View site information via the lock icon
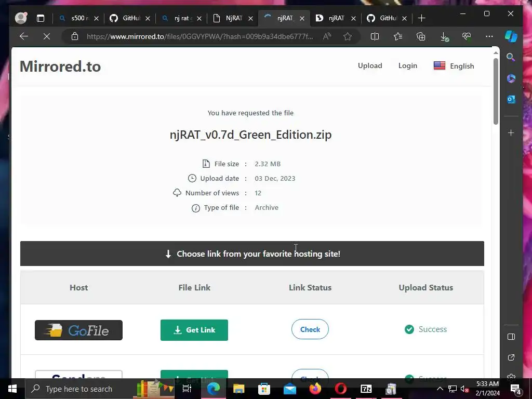This screenshot has width=532, height=399. coord(75,36)
